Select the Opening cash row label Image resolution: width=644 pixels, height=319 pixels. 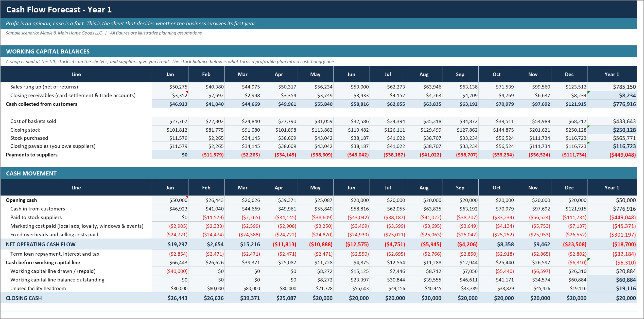coord(21,200)
